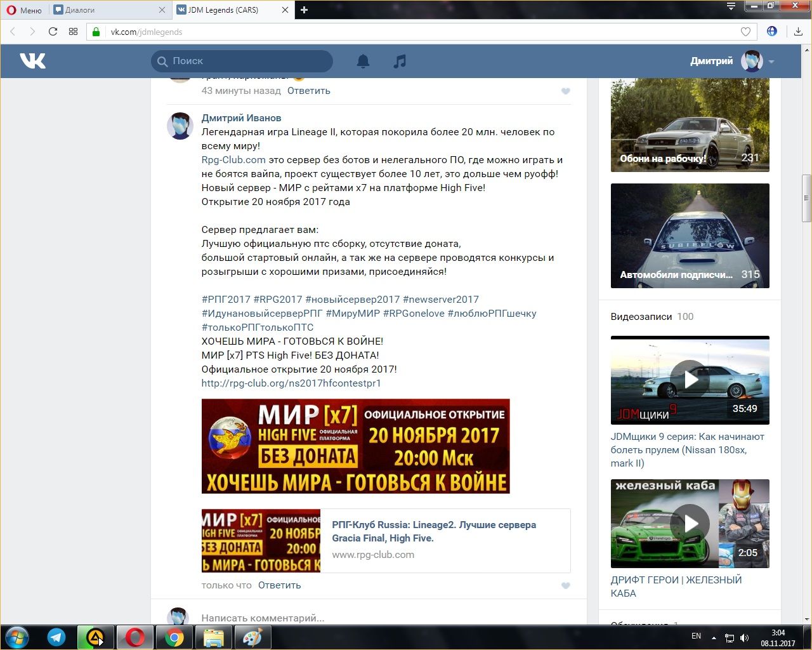Image resolution: width=812 pixels, height=650 pixels.
Task: Open a new browser tab
Action: click(304, 10)
